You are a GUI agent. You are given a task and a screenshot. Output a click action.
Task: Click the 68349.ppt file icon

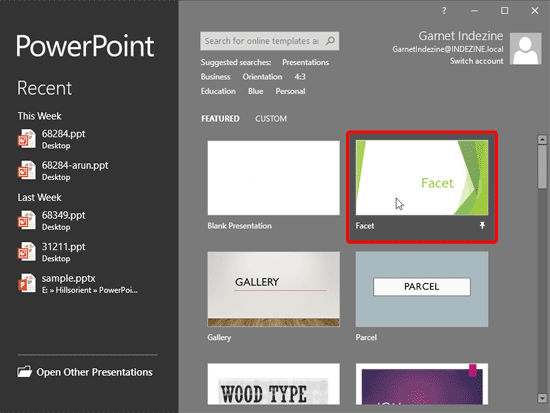27,220
